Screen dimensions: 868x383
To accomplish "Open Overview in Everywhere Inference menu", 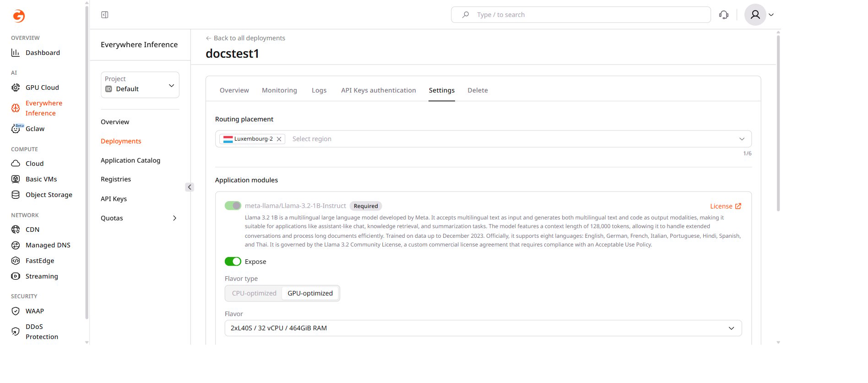I will 115,122.
